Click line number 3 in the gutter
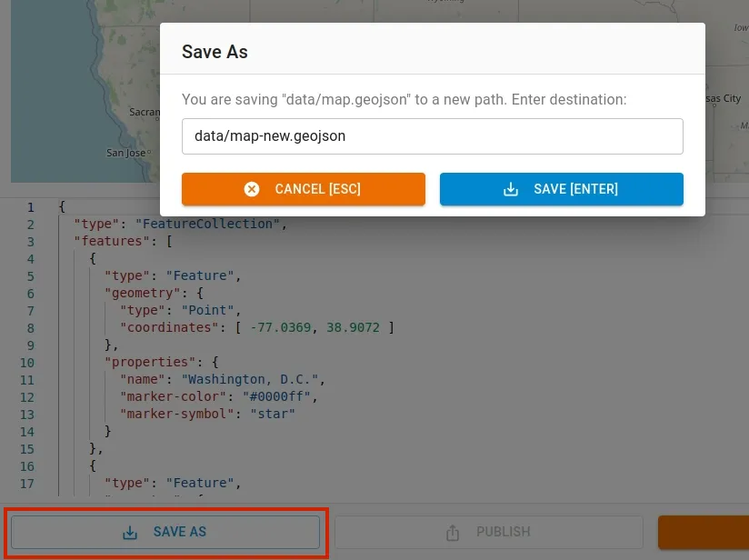The image size is (749, 560). point(30,241)
